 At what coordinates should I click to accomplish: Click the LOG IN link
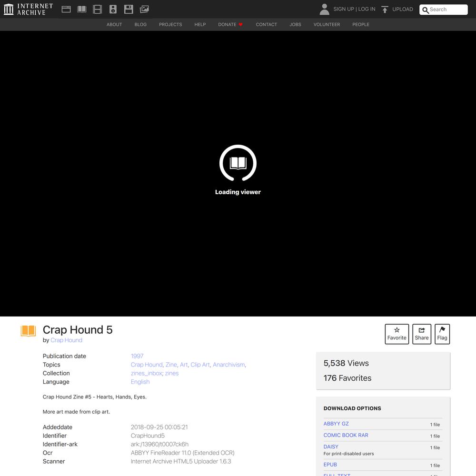367,9
